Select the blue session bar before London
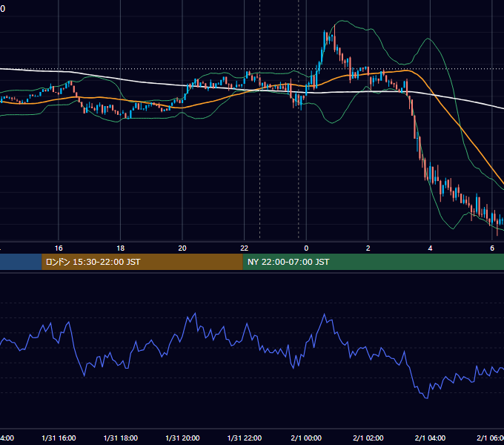Image resolution: width=504 pixels, height=445 pixels. 21,262
